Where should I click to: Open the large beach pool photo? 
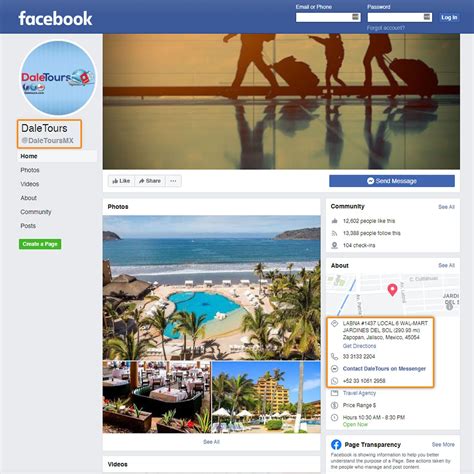(x=212, y=288)
